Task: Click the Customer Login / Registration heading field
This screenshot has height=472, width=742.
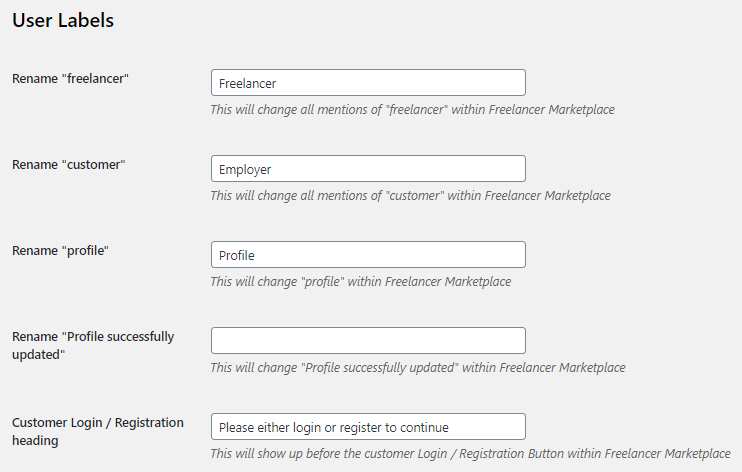Action: (368, 427)
